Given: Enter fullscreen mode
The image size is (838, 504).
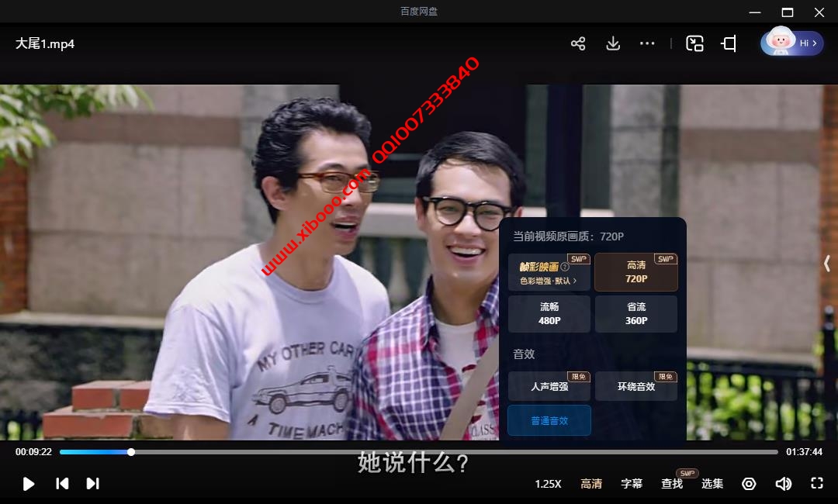Looking at the screenshot, I should coord(816,483).
